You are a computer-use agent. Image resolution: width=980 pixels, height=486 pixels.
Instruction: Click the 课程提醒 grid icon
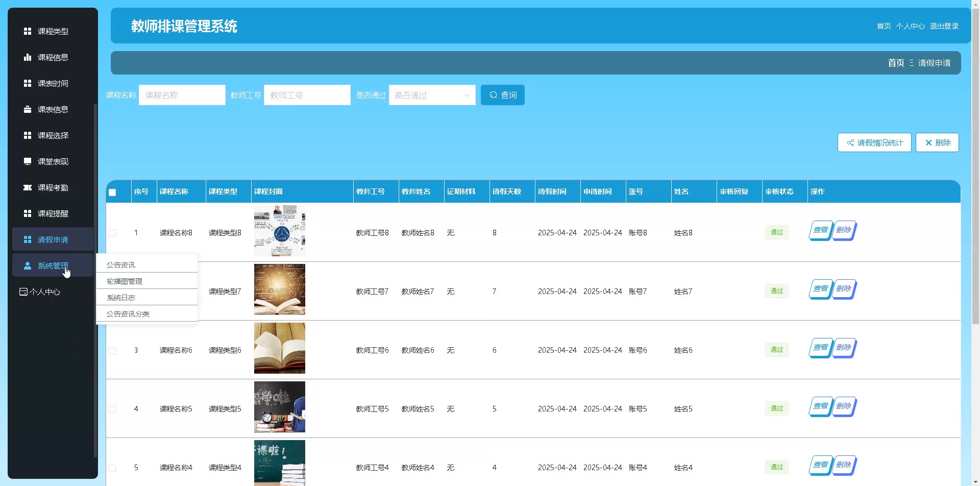(x=28, y=213)
